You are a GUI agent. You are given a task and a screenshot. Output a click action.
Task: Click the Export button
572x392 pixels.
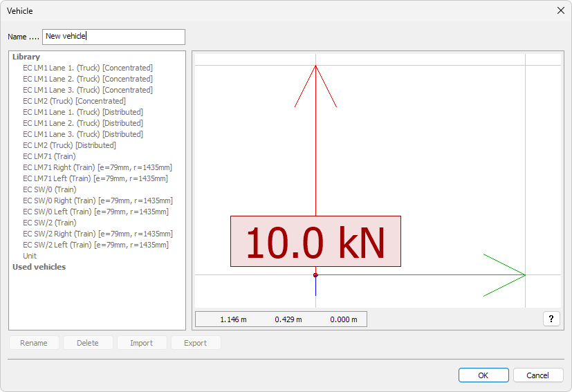click(x=195, y=343)
